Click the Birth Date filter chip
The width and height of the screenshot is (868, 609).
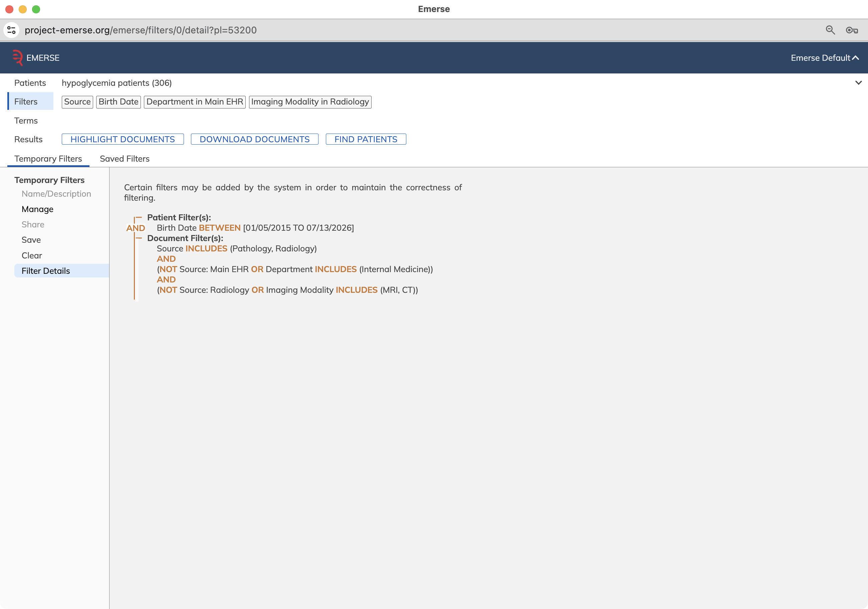(118, 102)
